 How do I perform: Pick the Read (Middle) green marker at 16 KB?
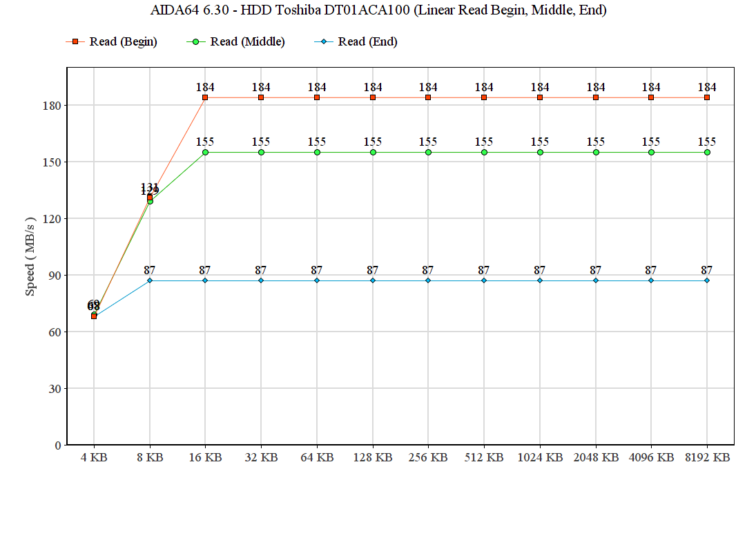[205, 153]
